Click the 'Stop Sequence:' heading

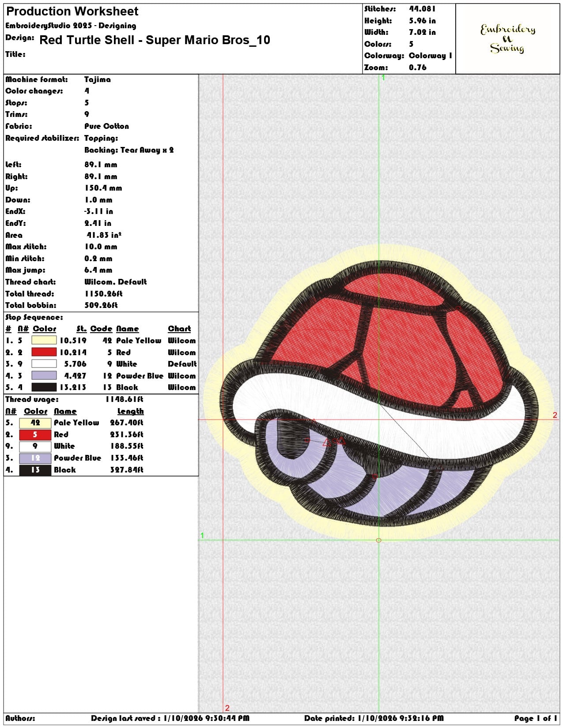coord(34,317)
